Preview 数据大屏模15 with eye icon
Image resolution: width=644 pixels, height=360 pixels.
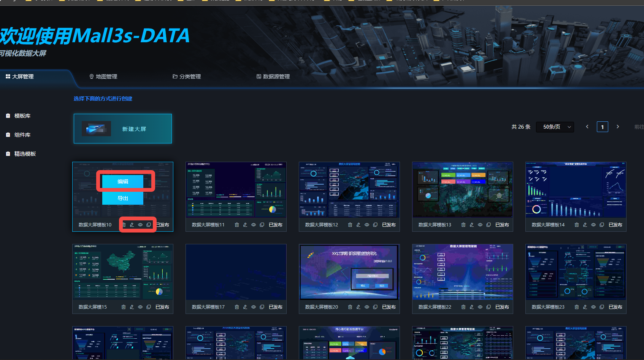tap(140, 307)
